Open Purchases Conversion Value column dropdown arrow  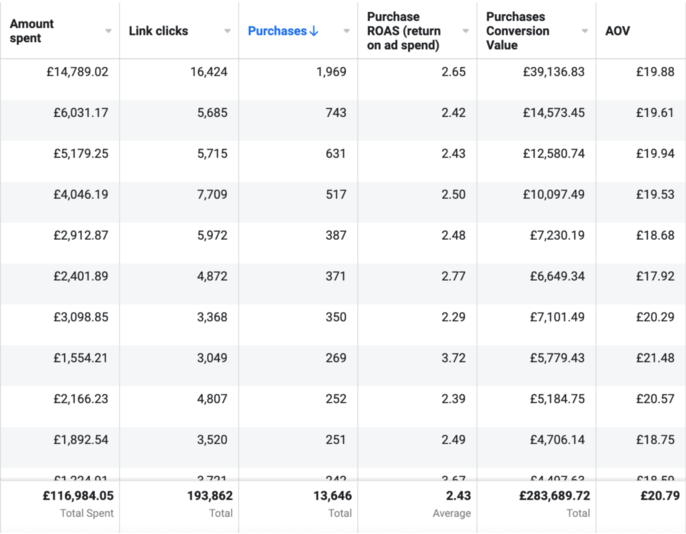pos(584,31)
